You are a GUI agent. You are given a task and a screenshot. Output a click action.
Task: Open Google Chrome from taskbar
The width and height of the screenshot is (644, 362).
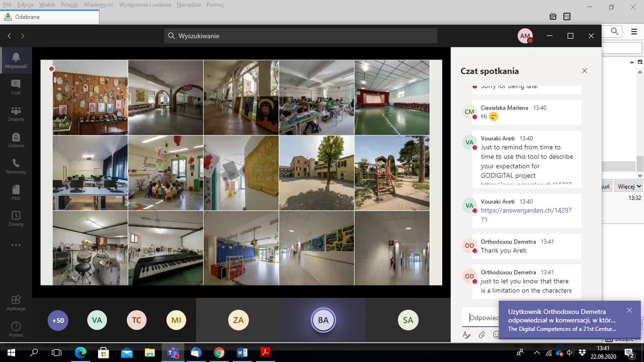[219, 352]
